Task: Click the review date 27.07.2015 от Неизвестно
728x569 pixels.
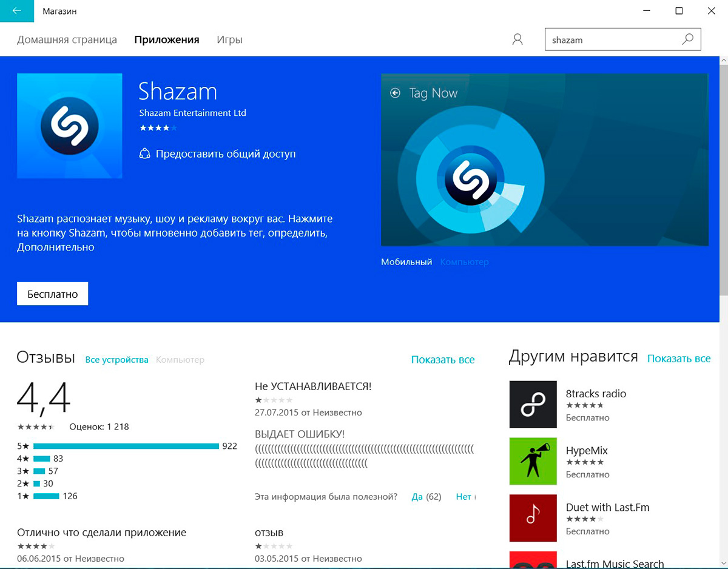Action: (x=308, y=412)
